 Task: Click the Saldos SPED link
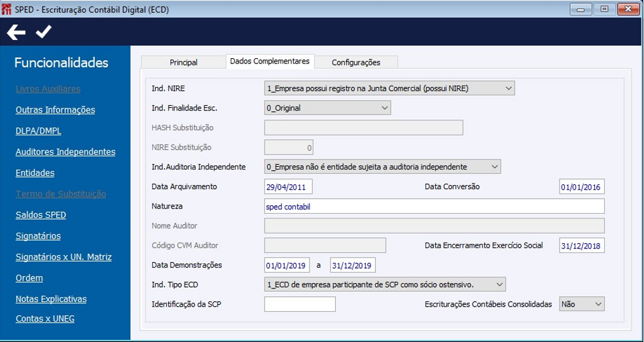tap(41, 214)
